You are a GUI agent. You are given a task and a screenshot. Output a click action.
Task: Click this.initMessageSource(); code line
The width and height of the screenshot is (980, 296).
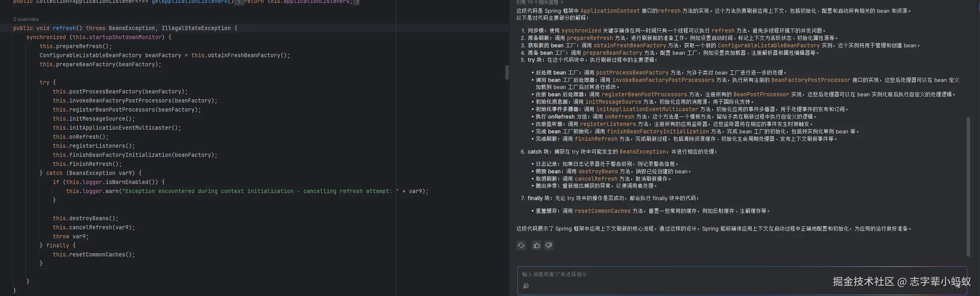[x=94, y=119]
